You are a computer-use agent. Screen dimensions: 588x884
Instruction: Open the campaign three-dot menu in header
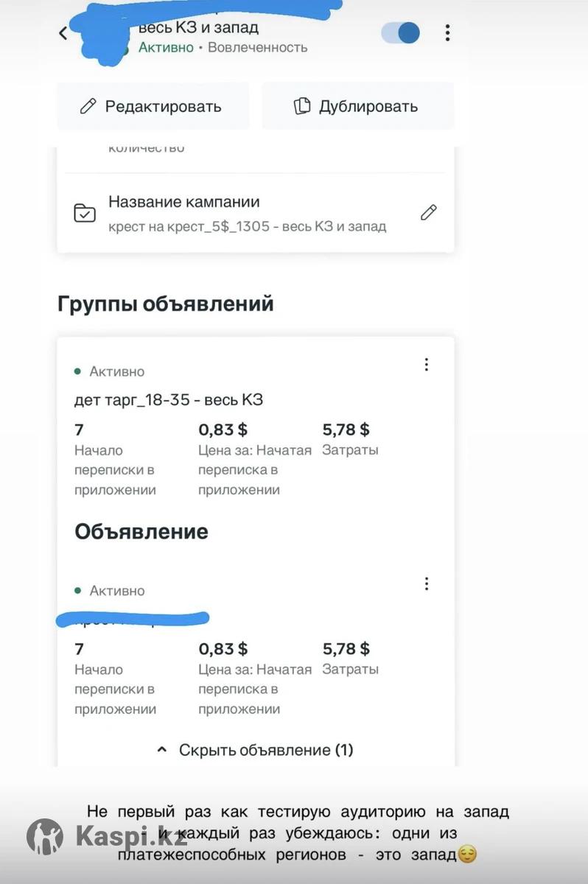point(447,32)
